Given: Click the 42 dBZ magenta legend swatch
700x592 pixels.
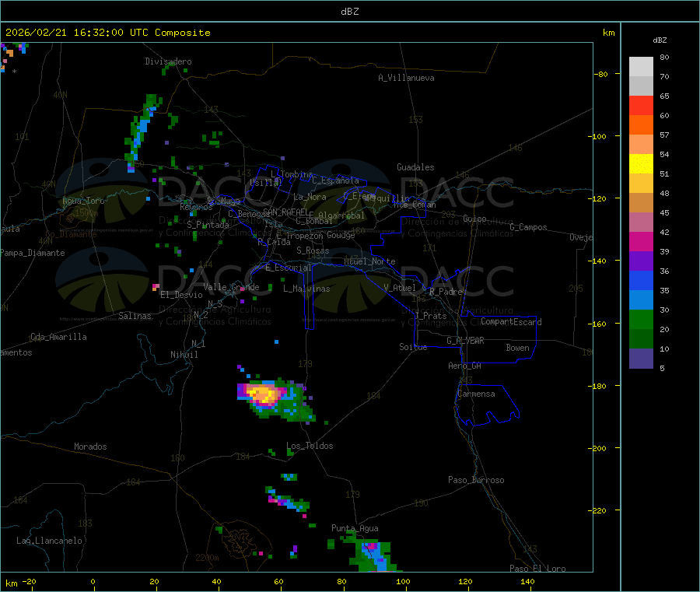Looking at the screenshot, I should (x=641, y=241).
